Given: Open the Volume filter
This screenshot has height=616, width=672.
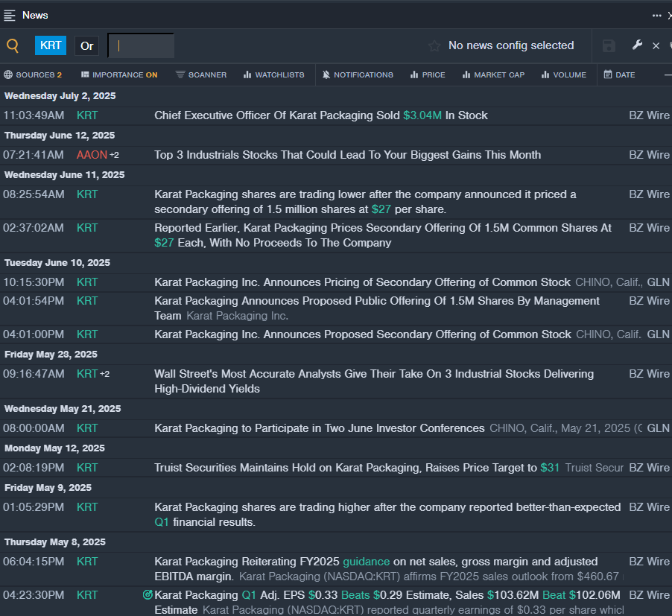Looking at the screenshot, I should tap(563, 75).
